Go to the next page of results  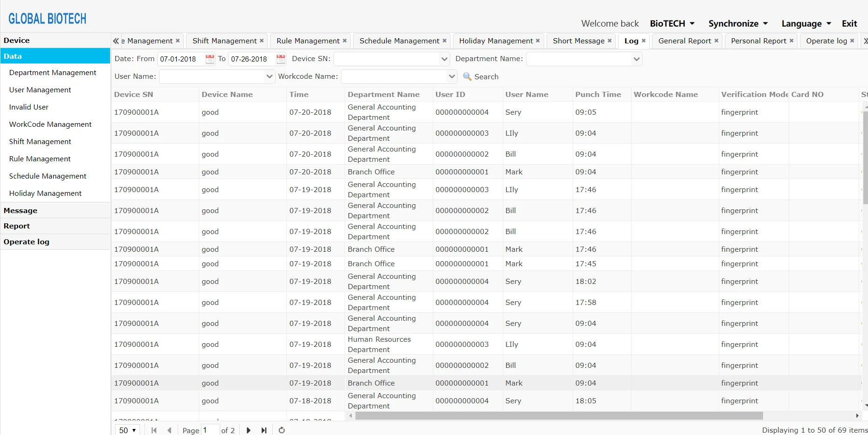click(x=248, y=430)
